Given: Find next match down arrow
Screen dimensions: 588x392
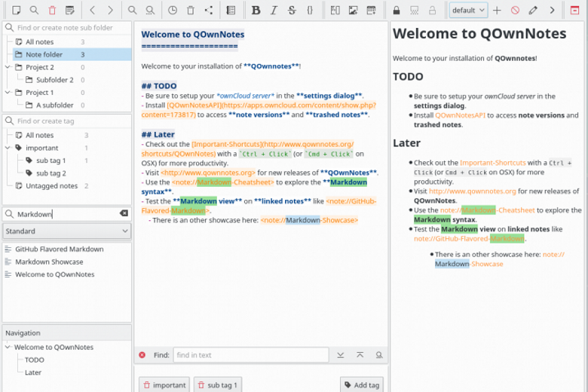Looking at the screenshot, I should (341, 355).
